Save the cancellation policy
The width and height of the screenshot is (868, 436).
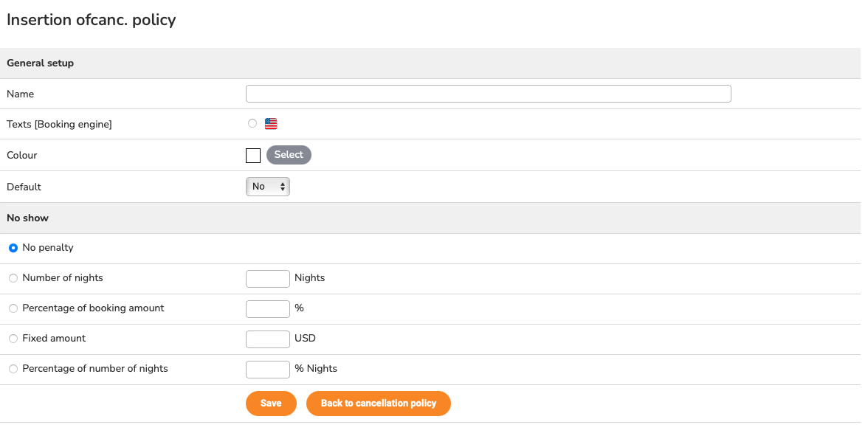click(272, 404)
